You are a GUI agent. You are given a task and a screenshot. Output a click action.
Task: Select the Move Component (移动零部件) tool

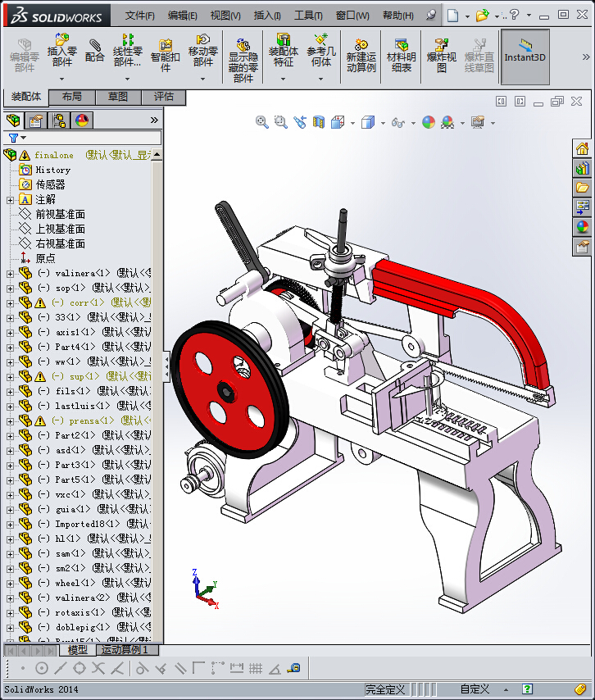(x=202, y=50)
